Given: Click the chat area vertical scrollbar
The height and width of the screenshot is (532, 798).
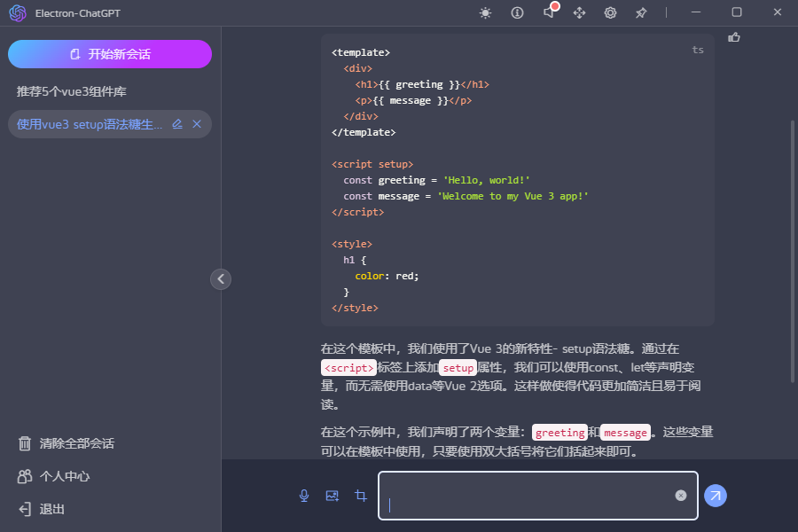Looking at the screenshot, I should 793,251.
